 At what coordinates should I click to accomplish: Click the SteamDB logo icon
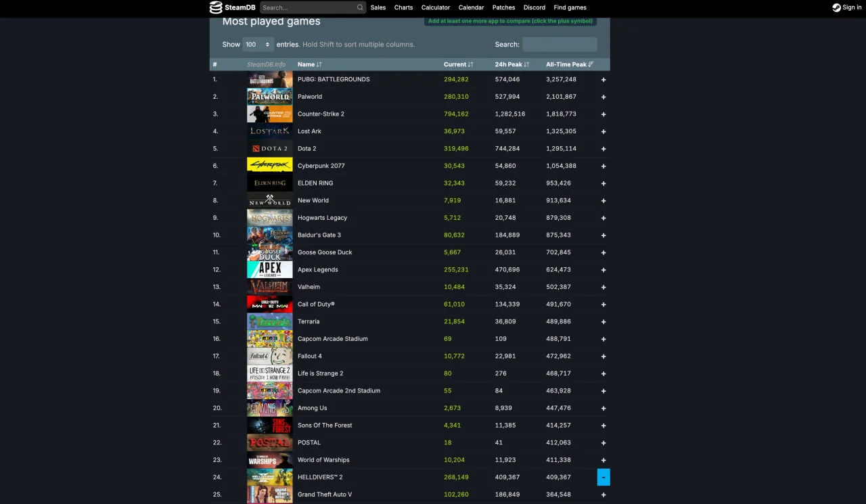coord(216,7)
